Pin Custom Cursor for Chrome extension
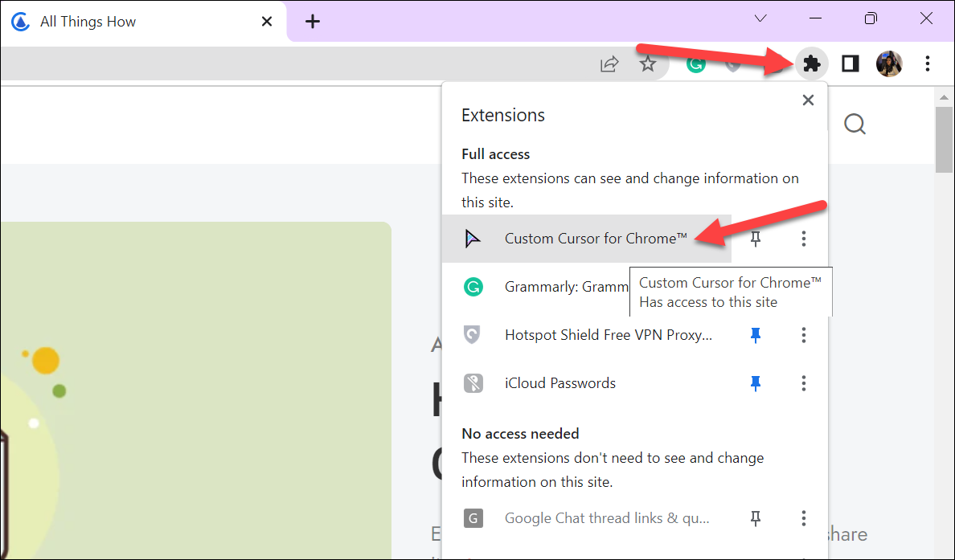Screen dimensions: 955x560 (755, 239)
